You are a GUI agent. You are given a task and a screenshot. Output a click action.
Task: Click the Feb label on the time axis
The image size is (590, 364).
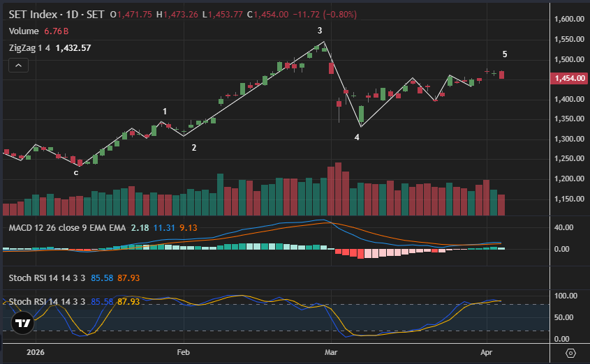click(x=183, y=353)
